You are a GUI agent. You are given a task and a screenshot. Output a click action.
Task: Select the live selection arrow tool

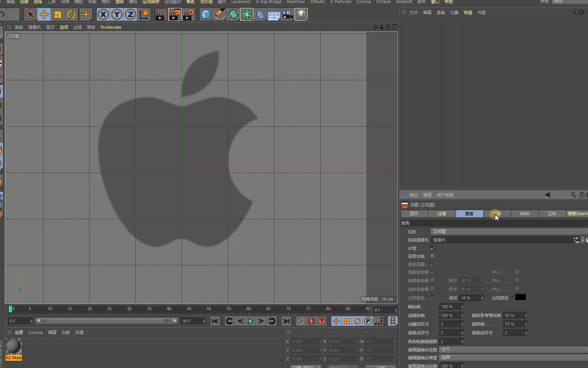(x=30, y=15)
